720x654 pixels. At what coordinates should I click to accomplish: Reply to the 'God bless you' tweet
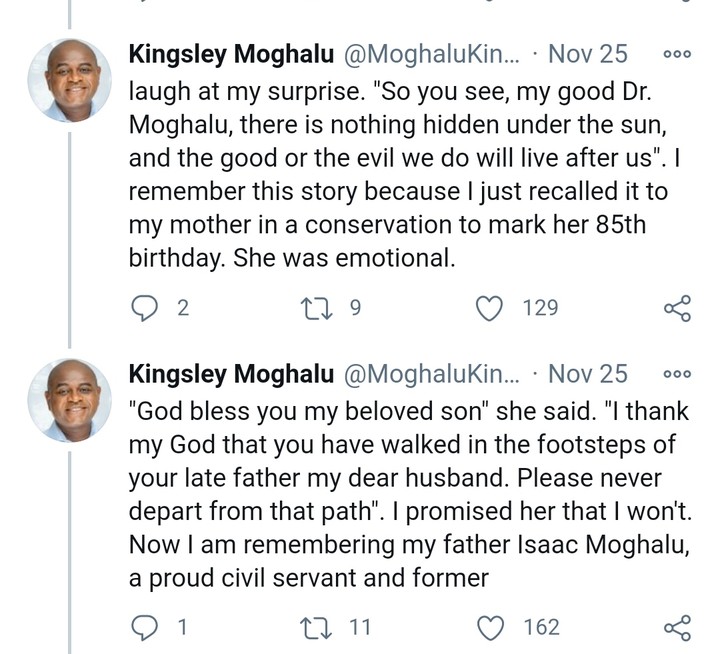coord(146,628)
